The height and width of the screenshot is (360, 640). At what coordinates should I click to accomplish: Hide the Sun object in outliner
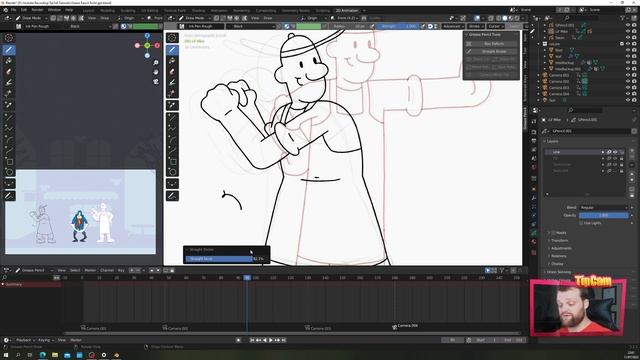click(628, 100)
